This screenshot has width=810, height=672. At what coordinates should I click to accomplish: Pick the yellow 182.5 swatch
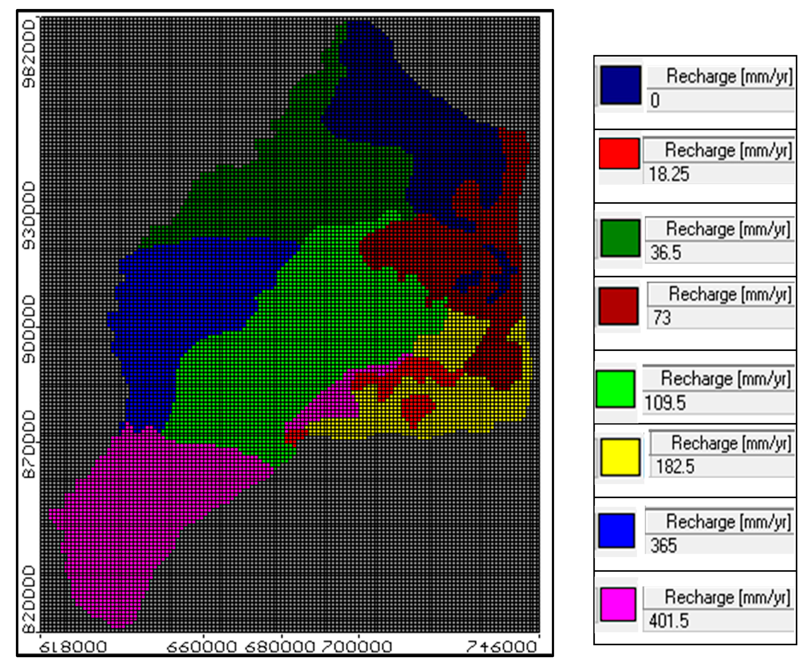click(620, 457)
